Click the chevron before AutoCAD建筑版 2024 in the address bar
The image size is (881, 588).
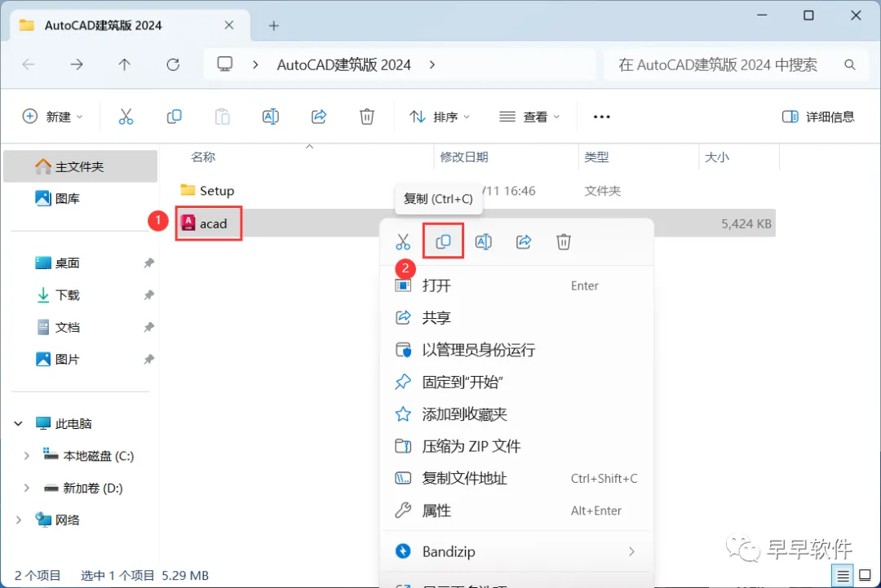pyautogui.click(x=255, y=64)
